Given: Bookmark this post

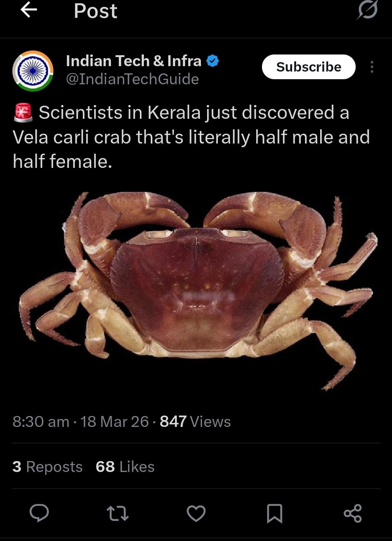Looking at the screenshot, I should point(275,513).
